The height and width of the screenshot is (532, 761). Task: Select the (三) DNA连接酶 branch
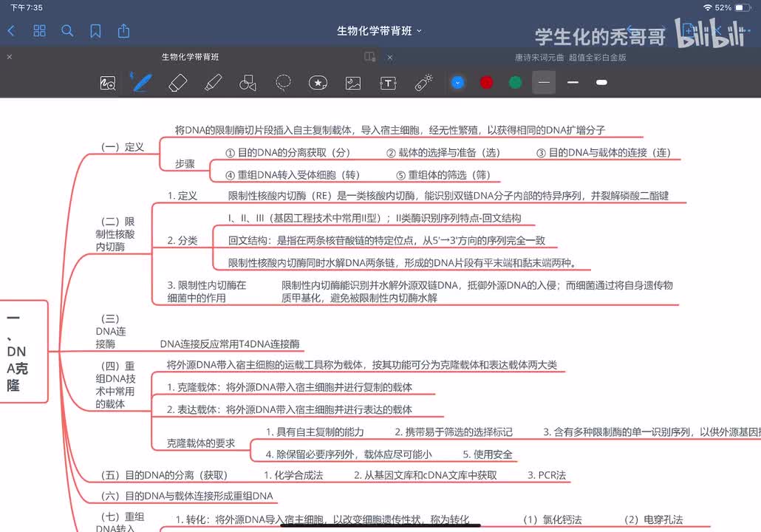tap(111, 331)
